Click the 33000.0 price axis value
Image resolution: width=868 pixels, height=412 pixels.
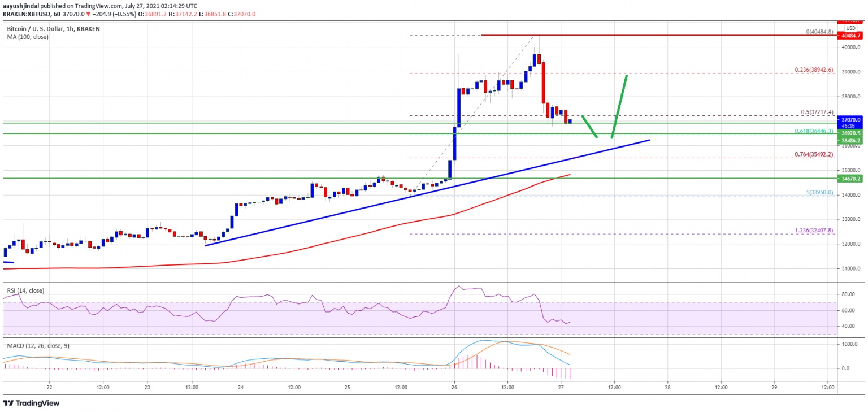(852, 220)
